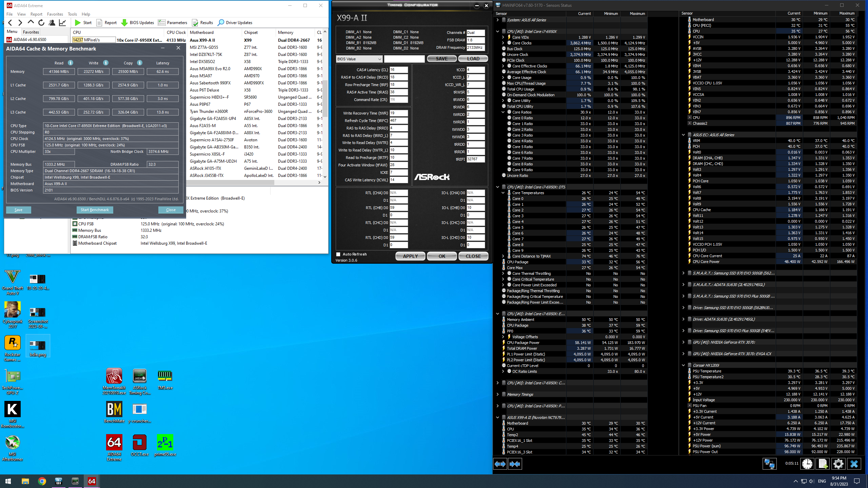This screenshot has height=488, width=868.
Task: Click AIDA64 refresh toolbar icon
Action: coord(41,23)
